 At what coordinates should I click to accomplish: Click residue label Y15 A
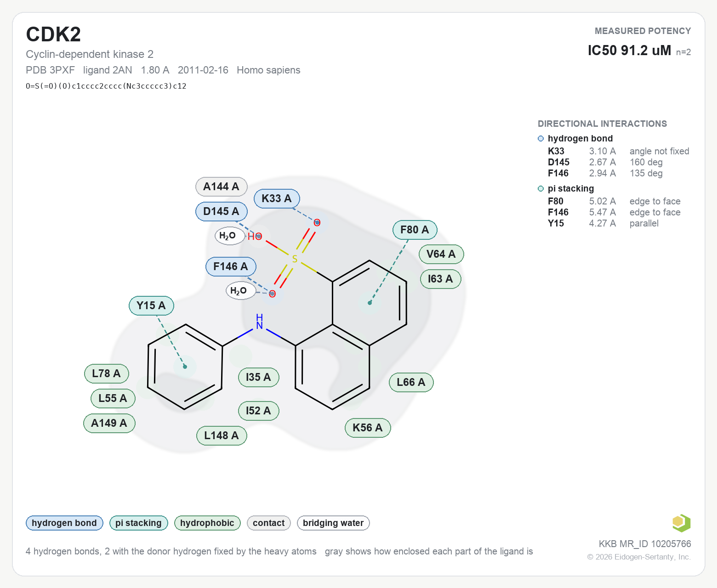(x=151, y=305)
